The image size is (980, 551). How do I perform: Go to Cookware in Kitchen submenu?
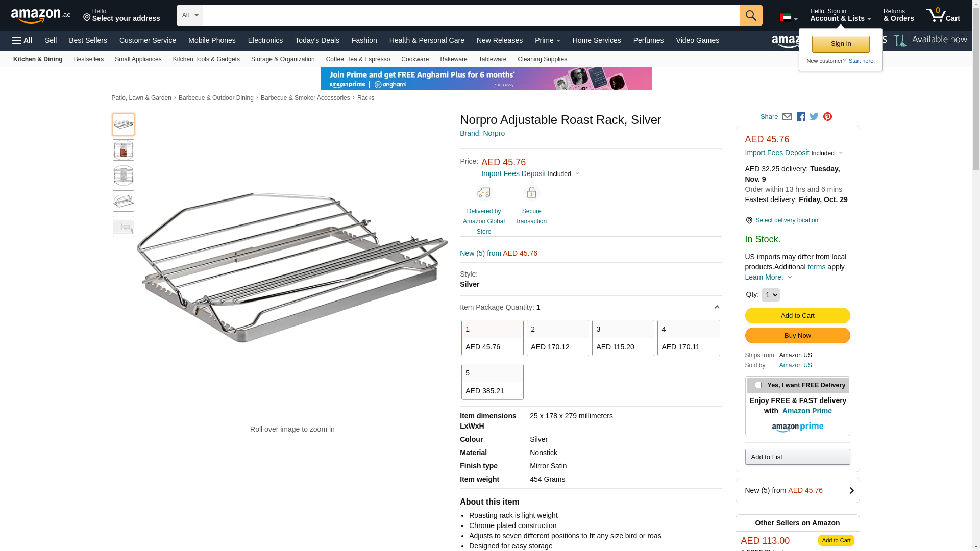[x=414, y=59]
